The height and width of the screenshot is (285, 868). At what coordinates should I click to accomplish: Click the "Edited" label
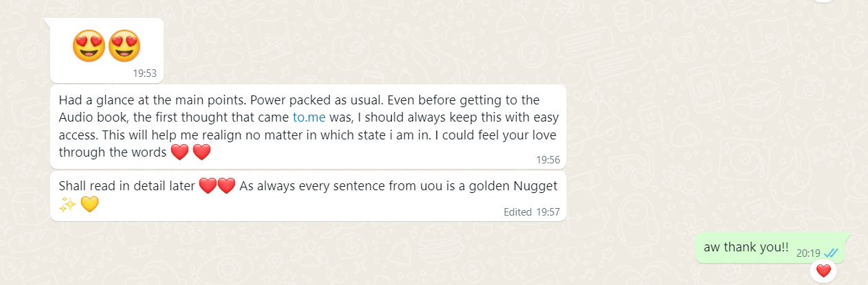tap(518, 212)
